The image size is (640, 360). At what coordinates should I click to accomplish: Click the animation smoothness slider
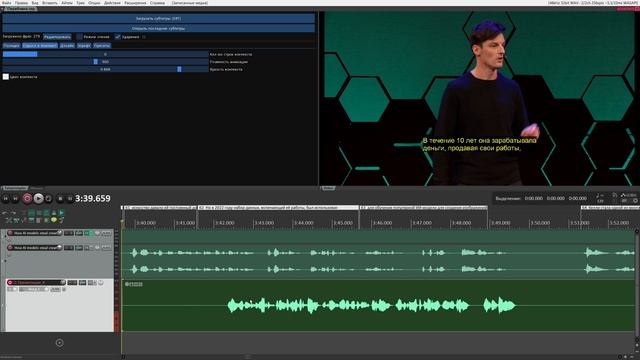[x=105, y=62]
